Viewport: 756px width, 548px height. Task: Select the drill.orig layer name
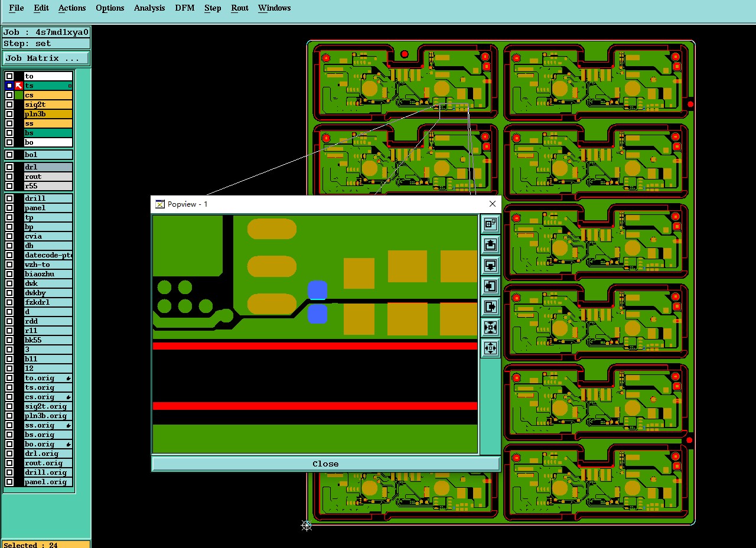coord(48,472)
